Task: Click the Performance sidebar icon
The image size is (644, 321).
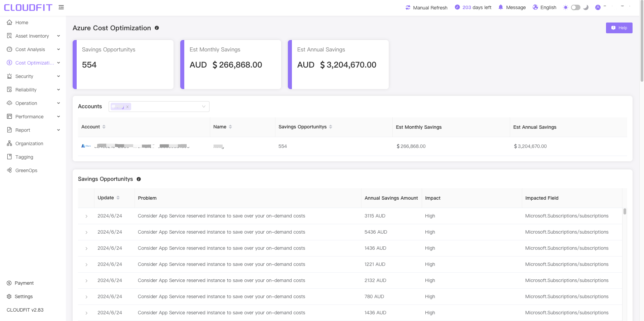Action: pos(9,117)
